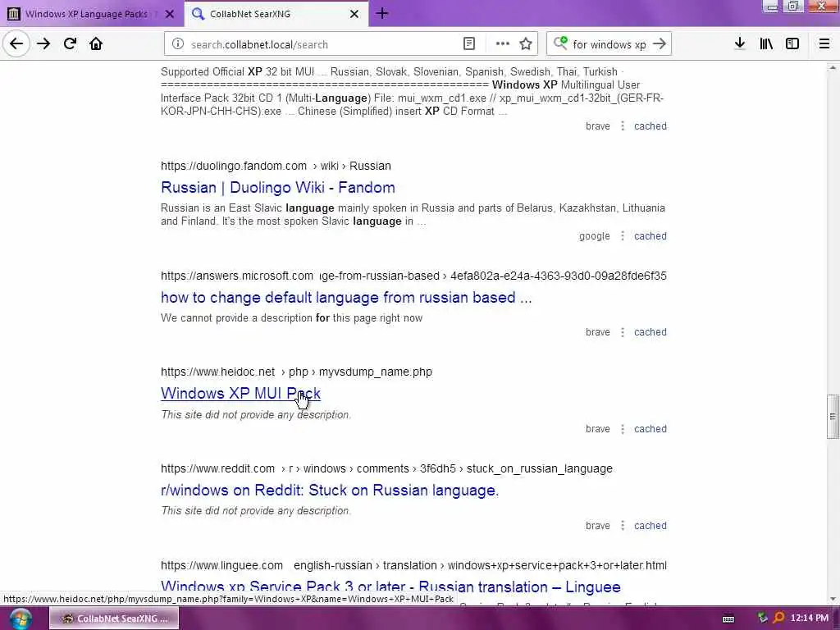This screenshot has width=840, height=630.
Task: Click the green tray icon beside the clock
Action: click(762, 619)
